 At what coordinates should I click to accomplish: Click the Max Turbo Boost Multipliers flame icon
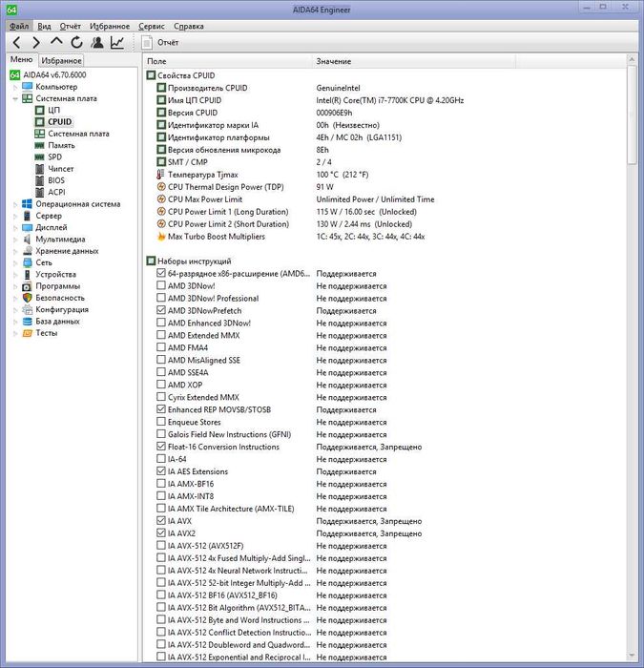pos(161,237)
